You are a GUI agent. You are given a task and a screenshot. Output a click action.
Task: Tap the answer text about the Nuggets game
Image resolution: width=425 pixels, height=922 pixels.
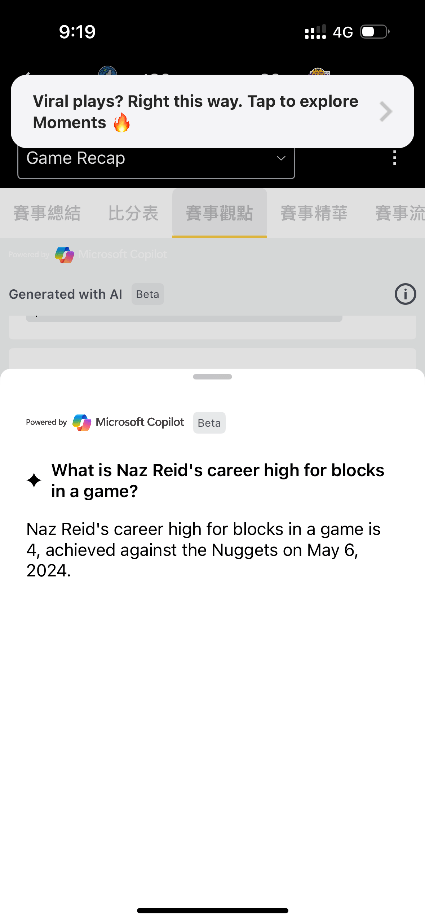[x=203, y=550]
